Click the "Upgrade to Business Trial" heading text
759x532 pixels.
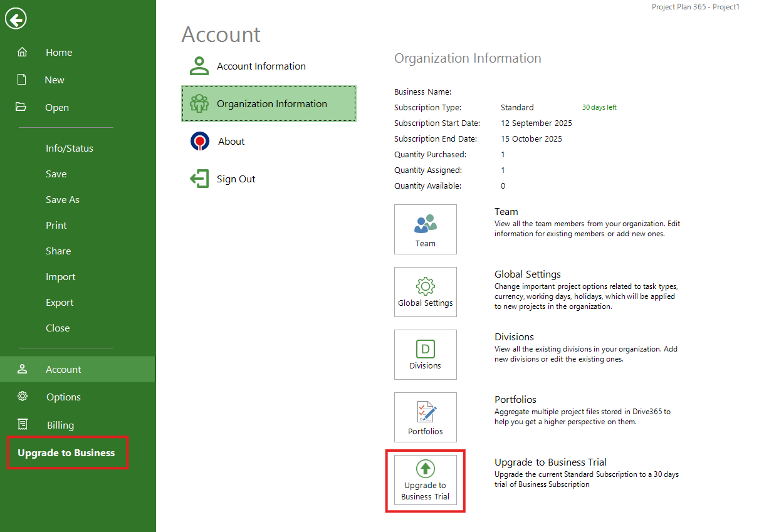point(550,462)
